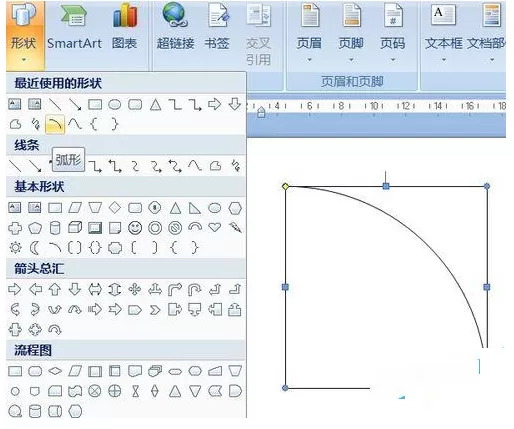Select the no-symbol prohibited shape
514x429 pixels.
click(175, 228)
